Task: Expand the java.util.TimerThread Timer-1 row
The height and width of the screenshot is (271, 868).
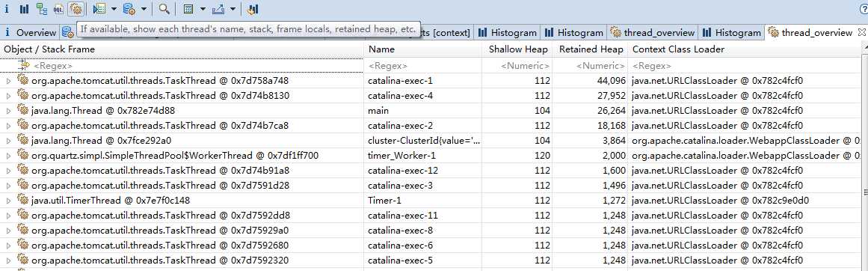Action: 8,201
